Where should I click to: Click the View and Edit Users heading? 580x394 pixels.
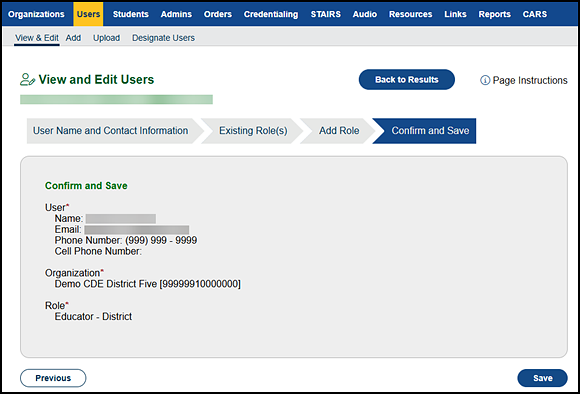[x=96, y=80]
